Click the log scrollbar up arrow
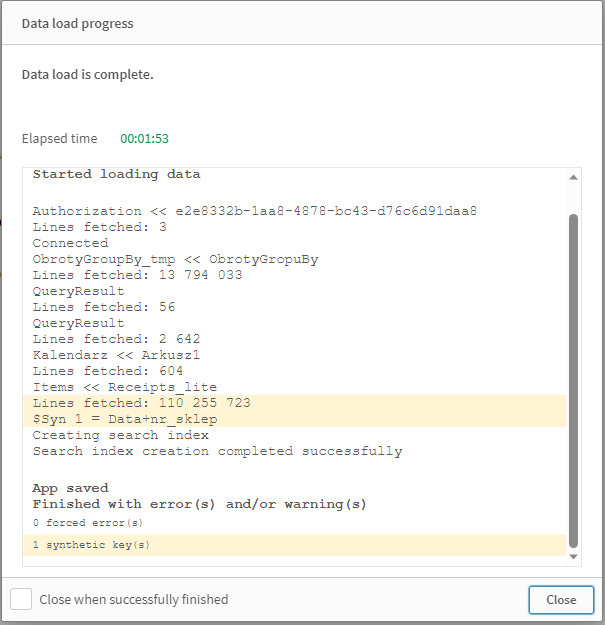The height and width of the screenshot is (625, 605). [x=574, y=177]
